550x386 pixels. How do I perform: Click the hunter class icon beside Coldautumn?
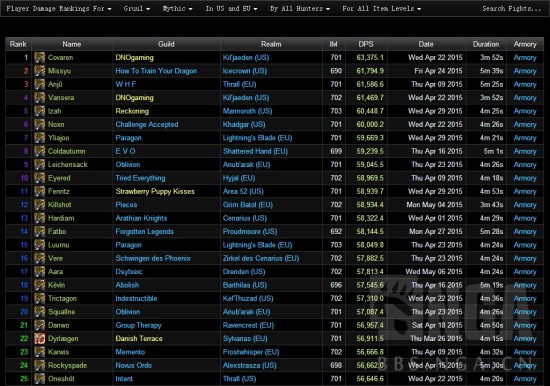pyautogui.click(x=40, y=151)
